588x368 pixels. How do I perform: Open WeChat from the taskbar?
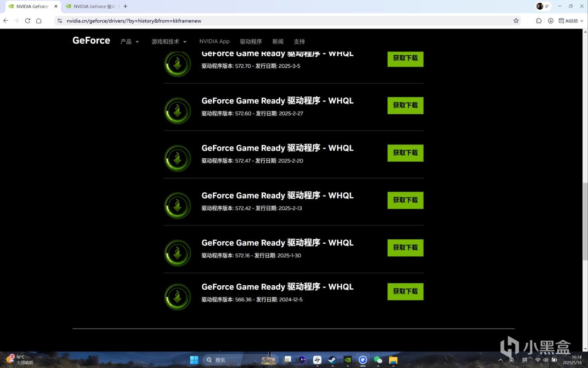[378, 360]
